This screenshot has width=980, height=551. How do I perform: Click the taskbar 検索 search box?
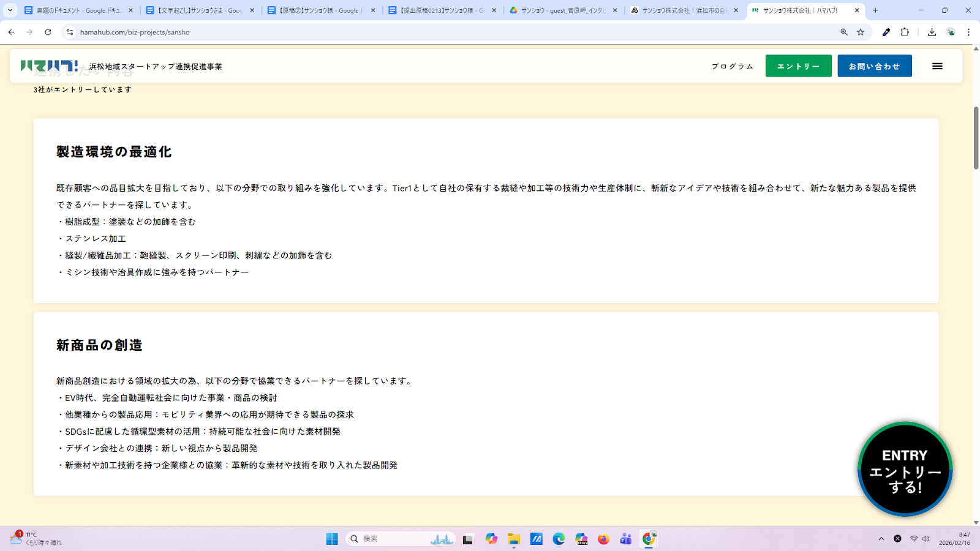[401, 539]
